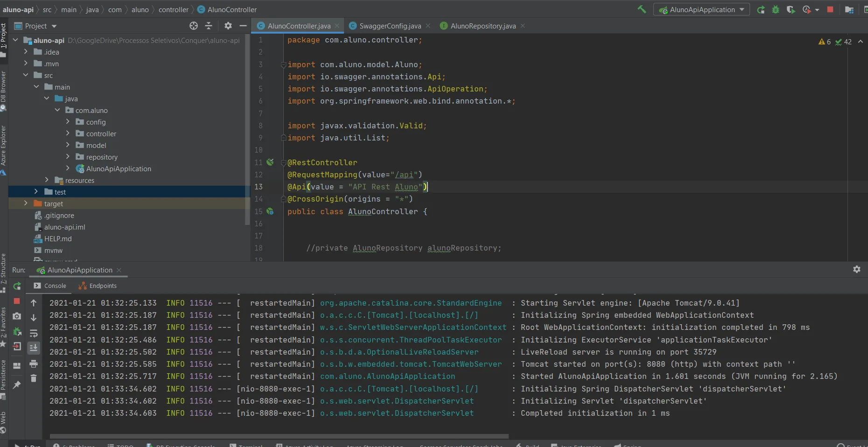
Task: Click the console horizontal scrollbar
Action: tap(279, 436)
